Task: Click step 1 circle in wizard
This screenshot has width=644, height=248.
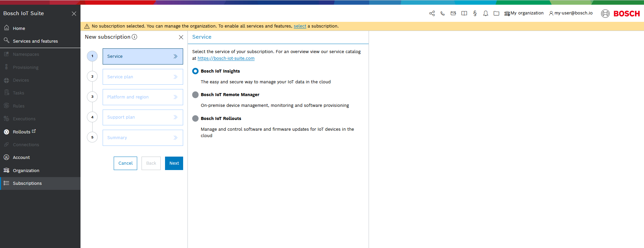Action: click(92, 56)
